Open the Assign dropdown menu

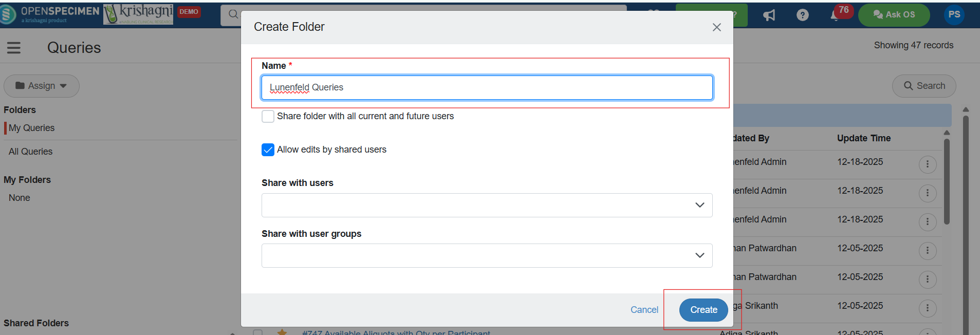coord(42,86)
